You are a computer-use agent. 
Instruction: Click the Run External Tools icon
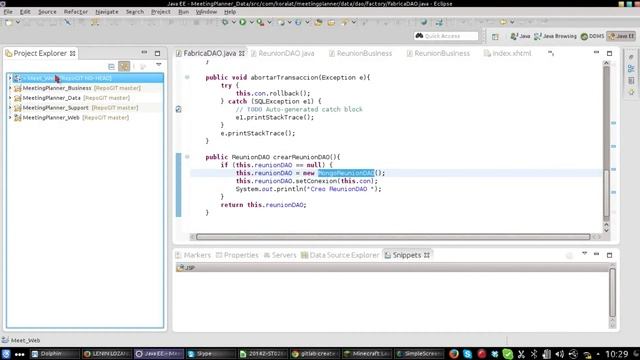pyautogui.click(x=260, y=22)
